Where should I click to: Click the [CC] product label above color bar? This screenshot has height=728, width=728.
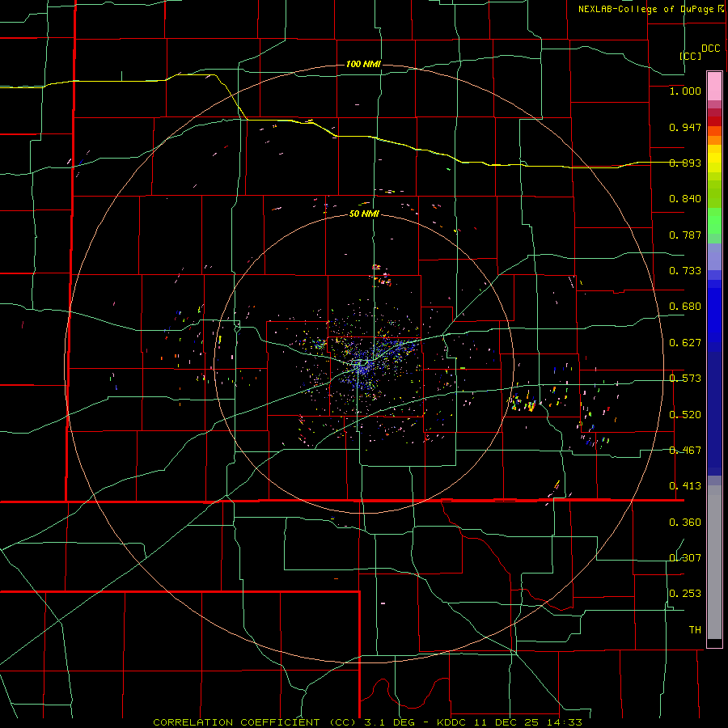coord(690,56)
